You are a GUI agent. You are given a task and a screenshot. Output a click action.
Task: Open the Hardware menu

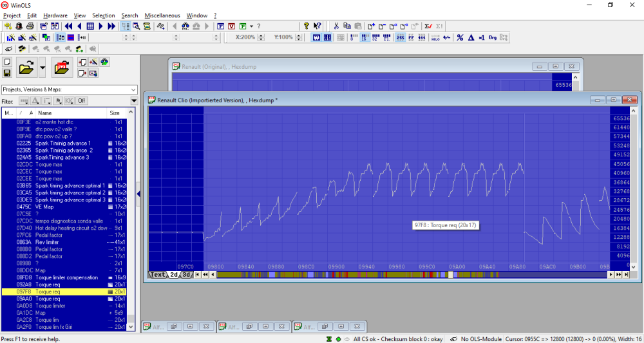point(55,15)
